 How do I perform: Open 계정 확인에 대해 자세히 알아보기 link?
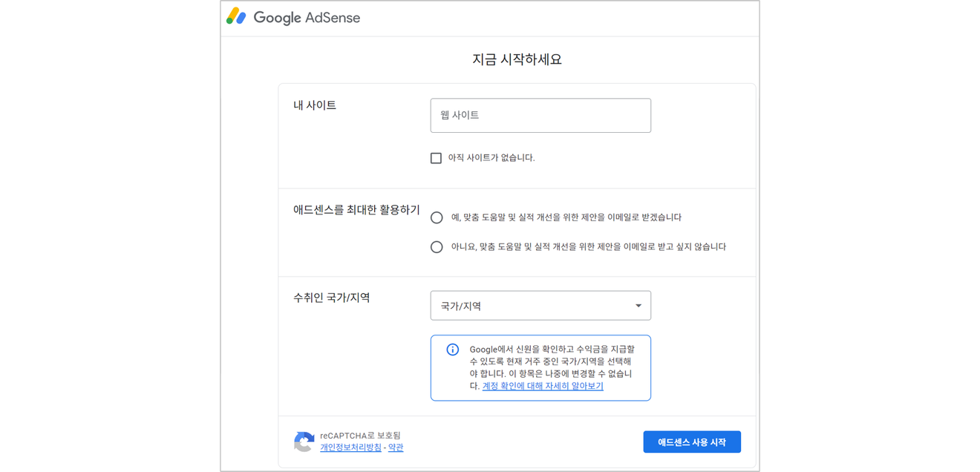pyautogui.click(x=543, y=387)
